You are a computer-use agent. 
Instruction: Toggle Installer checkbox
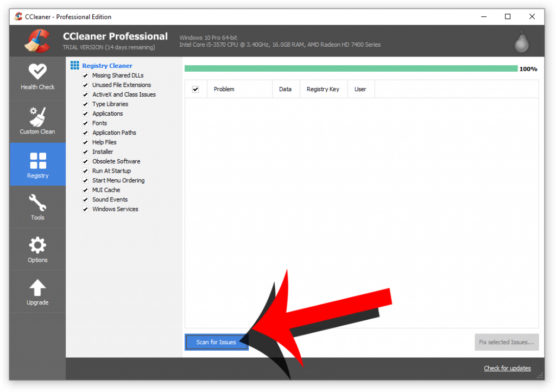click(x=85, y=152)
